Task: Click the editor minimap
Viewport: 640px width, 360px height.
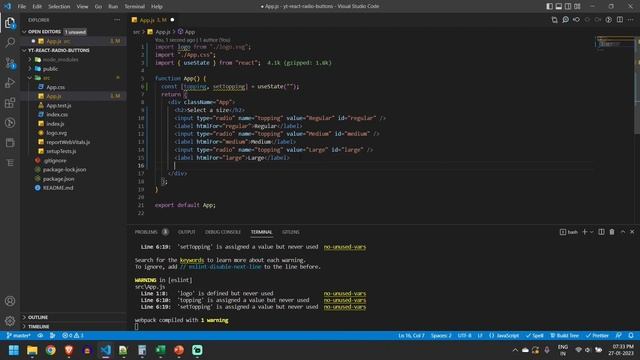Action: (x=615, y=43)
